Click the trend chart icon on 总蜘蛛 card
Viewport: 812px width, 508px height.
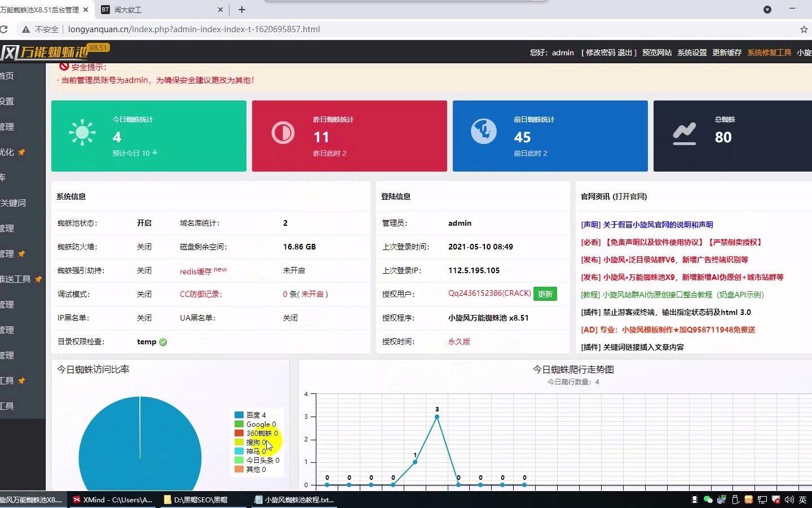tap(685, 134)
